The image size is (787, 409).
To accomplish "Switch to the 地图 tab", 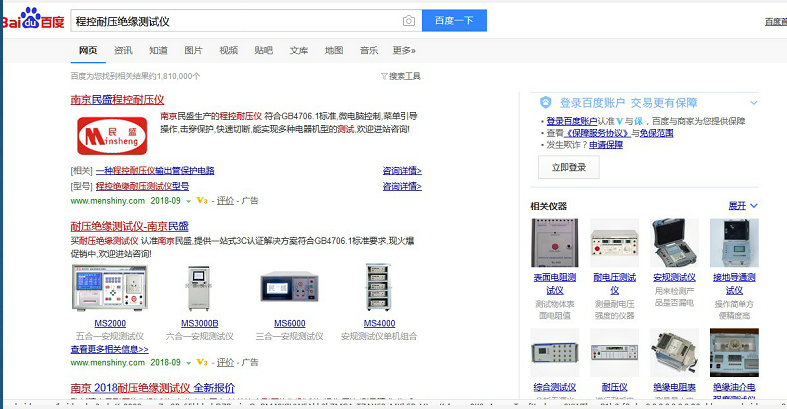I will (334, 50).
